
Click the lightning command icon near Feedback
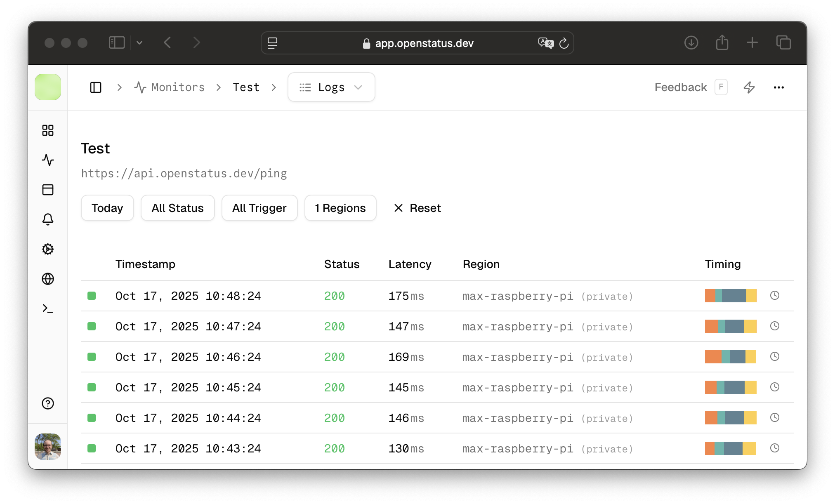750,87
